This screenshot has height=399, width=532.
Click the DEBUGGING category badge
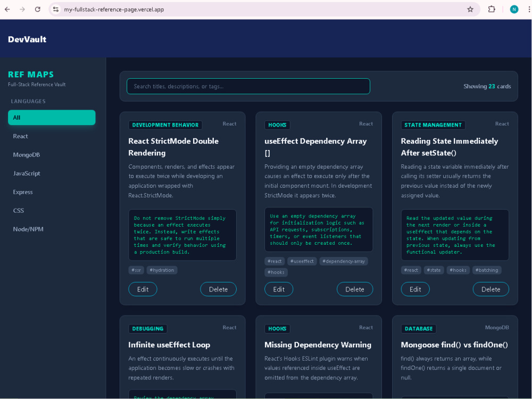click(147, 329)
